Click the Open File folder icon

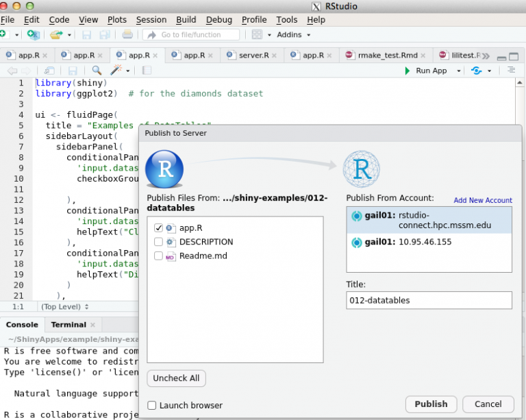point(55,34)
